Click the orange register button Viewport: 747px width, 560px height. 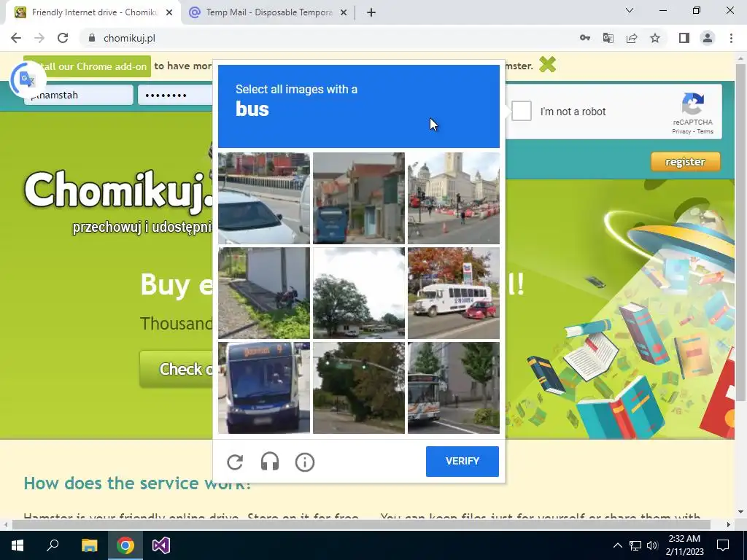[686, 162]
